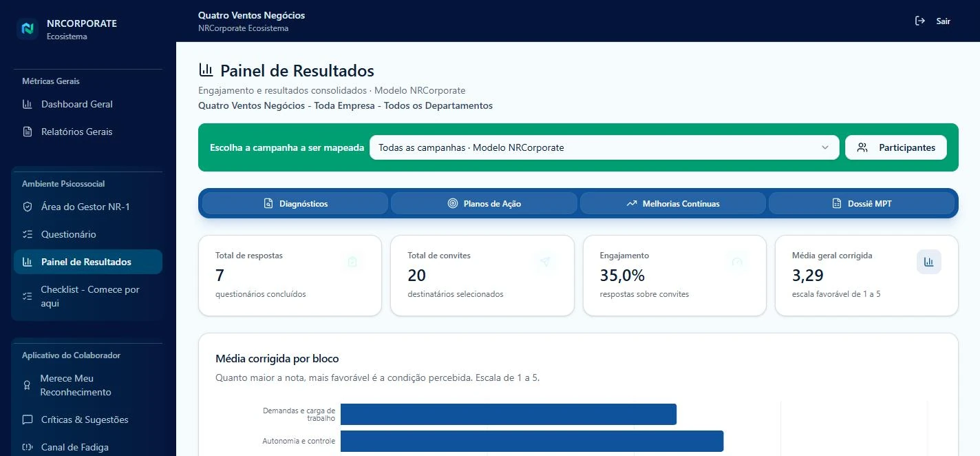Image resolution: width=980 pixels, height=456 pixels.
Task: Click the chart icon beside Painel de Resultados heading
Action: tap(206, 70)
